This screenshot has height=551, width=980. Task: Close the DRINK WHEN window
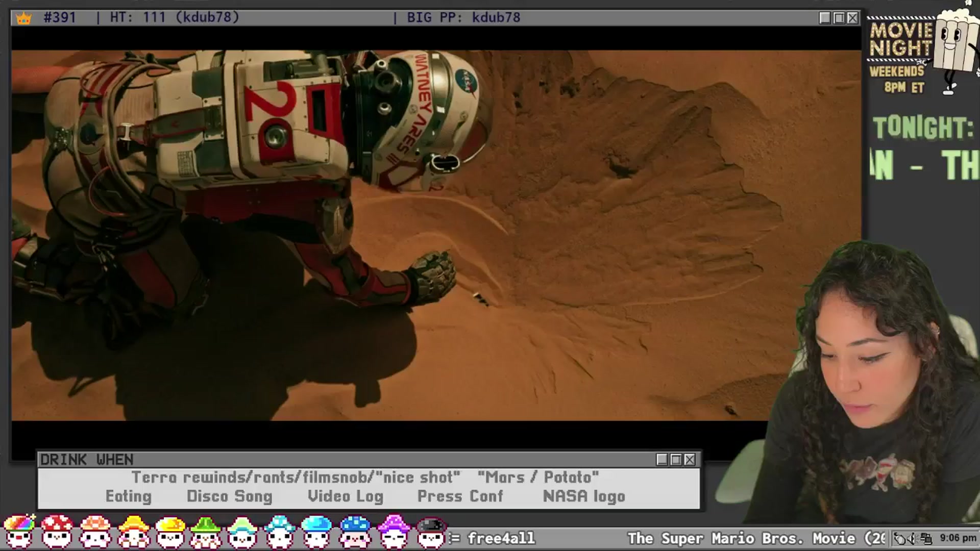(x=690, y=460)
